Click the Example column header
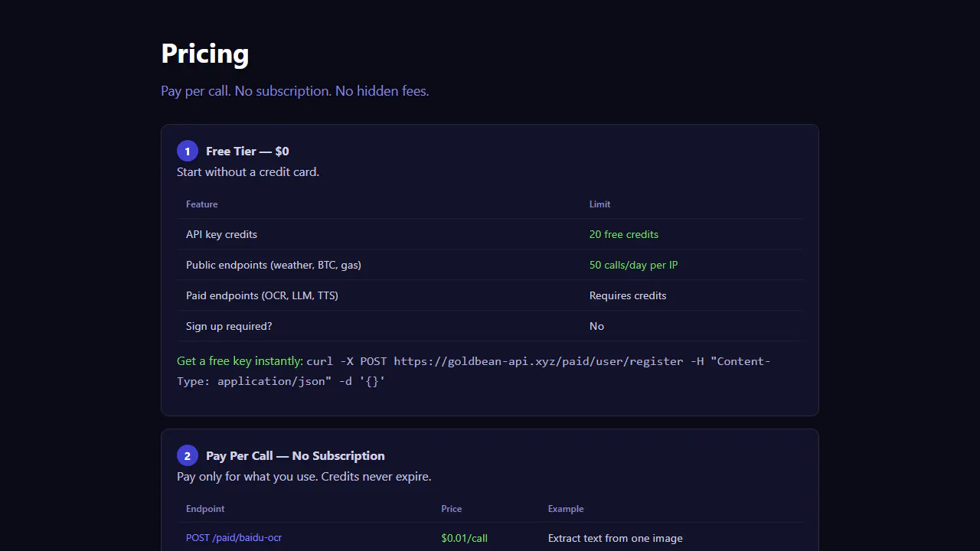Image resolution: width=980 pixels, height=551 pixels. point(566,509)
